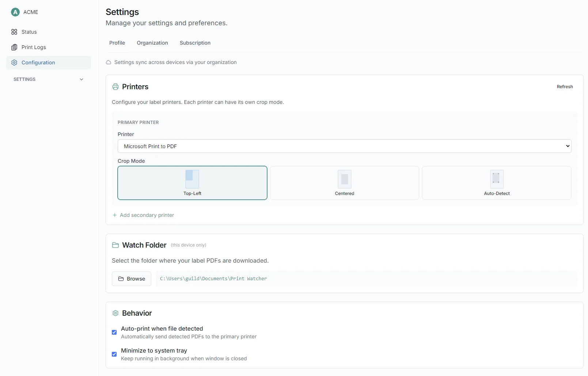Select the Top-Left crop mode option
Screen dimensions: 588x376
[x=192, y=183]
